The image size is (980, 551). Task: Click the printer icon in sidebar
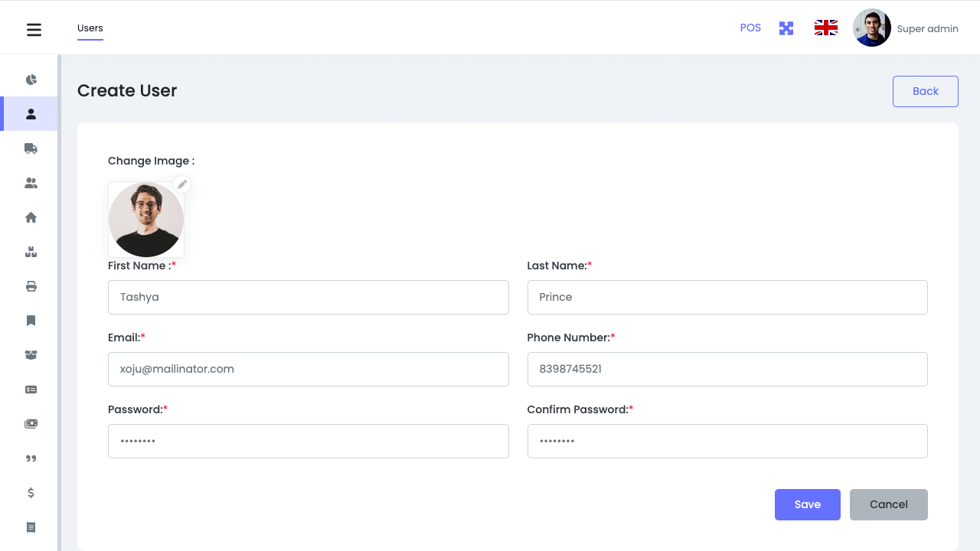point(31,286)
